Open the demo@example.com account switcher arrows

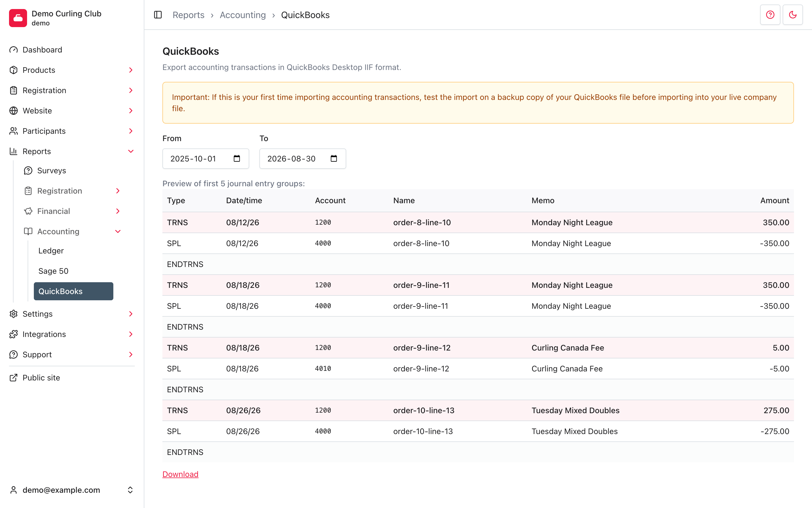(130, 490)
